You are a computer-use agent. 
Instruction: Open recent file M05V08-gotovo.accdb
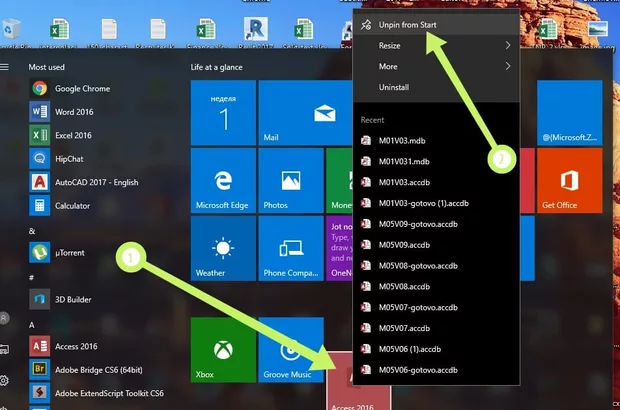click(436, 266)
